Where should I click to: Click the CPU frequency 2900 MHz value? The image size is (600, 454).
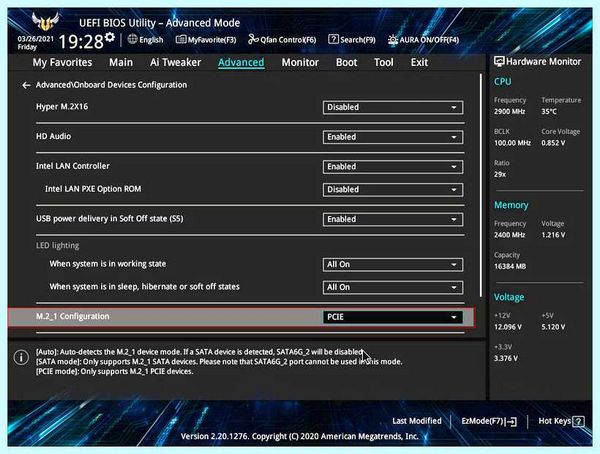click(x=509, y=111)
